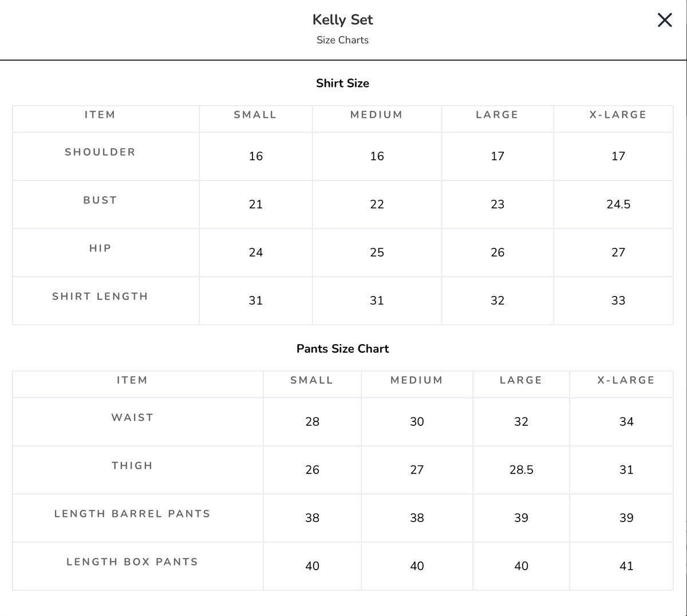687x616 pixels.
Task: Select the 24.5 bust value for X-Large
Action: [618, 204]
